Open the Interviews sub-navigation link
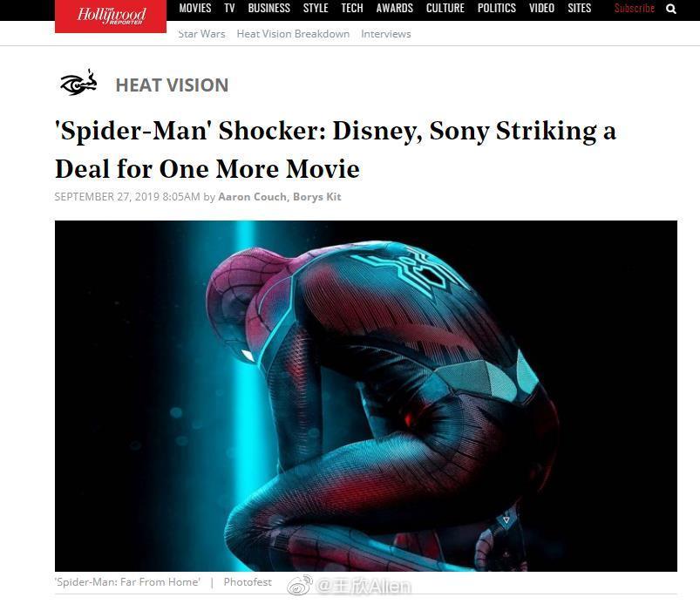Screen dimensions: 700x604 [x=385, y=34]
